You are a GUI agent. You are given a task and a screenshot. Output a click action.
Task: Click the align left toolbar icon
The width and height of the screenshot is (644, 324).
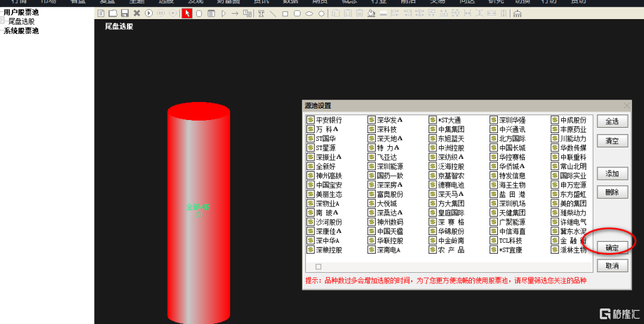point(395,13)
